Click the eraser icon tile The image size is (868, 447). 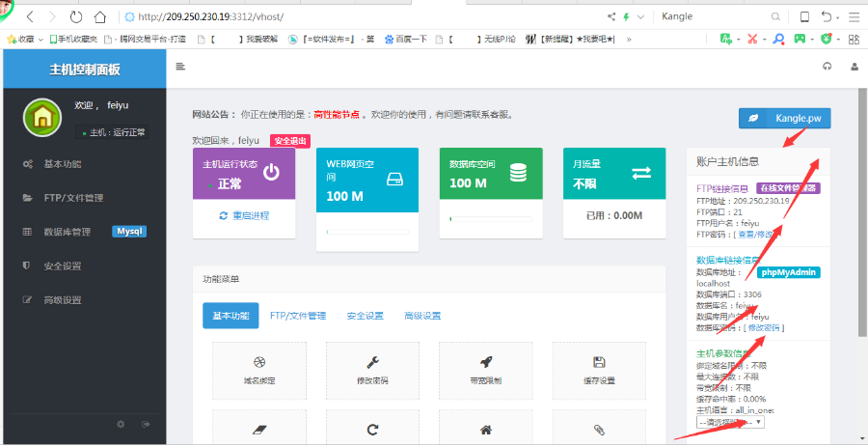click(x=259, y=428)
